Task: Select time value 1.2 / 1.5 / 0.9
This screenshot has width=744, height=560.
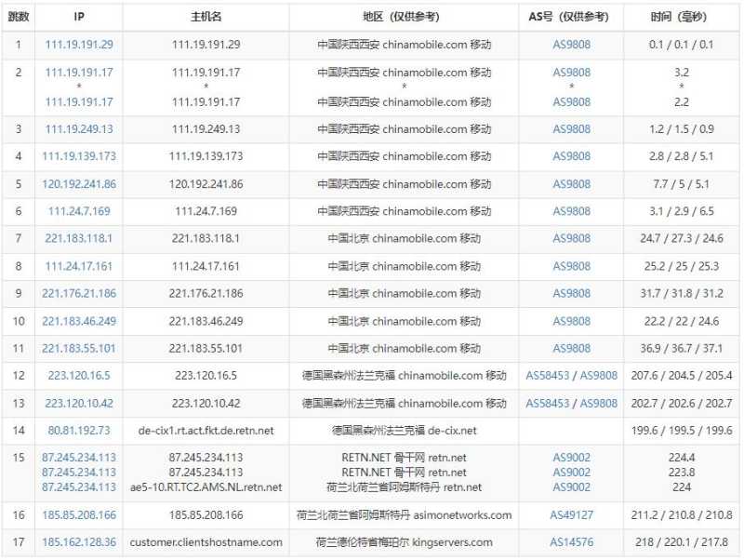Action: tap(682, 129)
